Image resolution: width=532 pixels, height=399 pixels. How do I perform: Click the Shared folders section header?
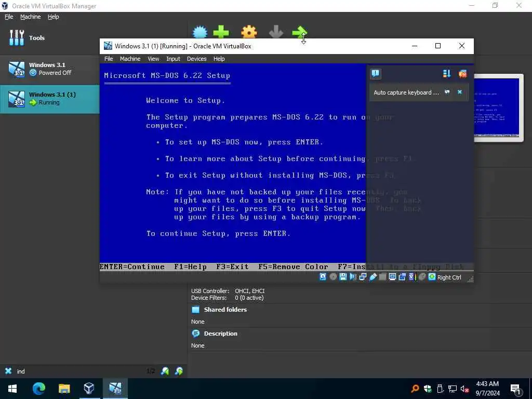tap(225, 310)
